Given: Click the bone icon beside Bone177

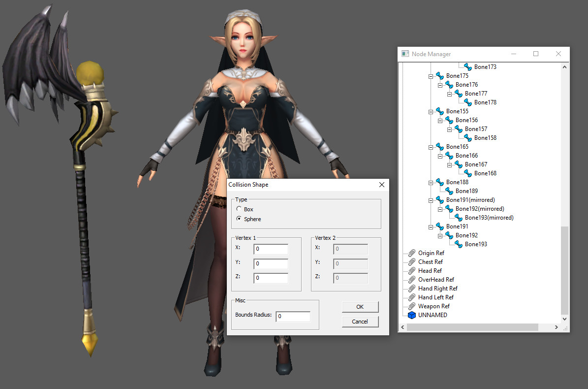Looking at the screenshot, I should 458,94.
